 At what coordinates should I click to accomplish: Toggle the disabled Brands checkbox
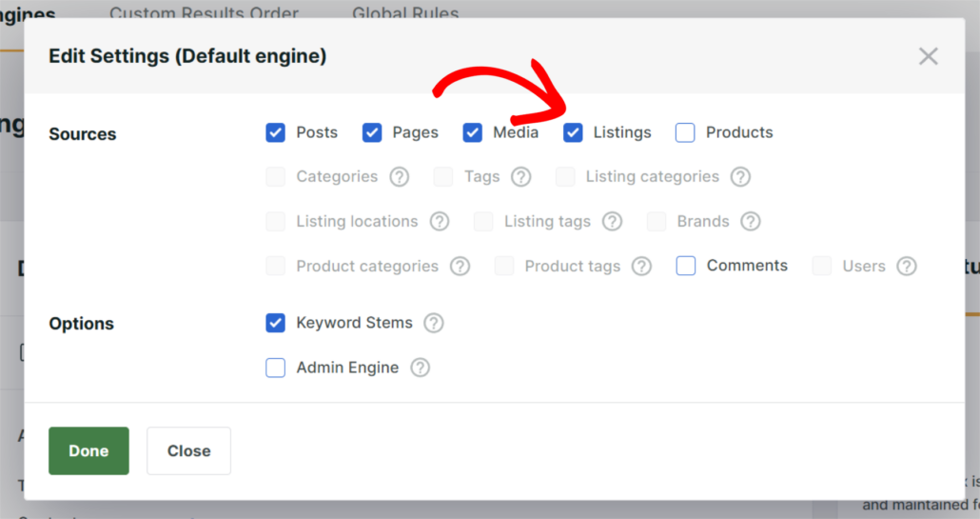coord(657,221)
